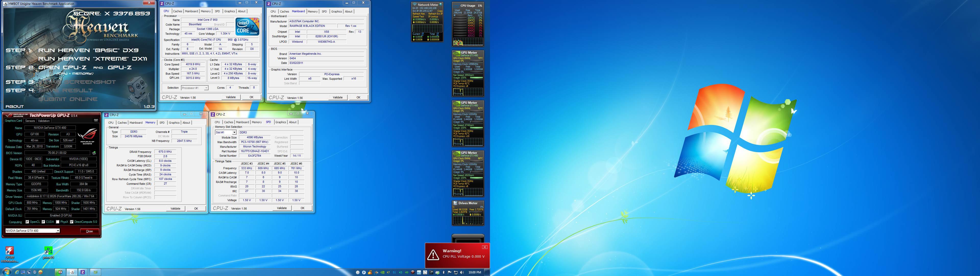Click the ROG logo in GPU-Z
980x276 pixels.
[x=87, y=136]
